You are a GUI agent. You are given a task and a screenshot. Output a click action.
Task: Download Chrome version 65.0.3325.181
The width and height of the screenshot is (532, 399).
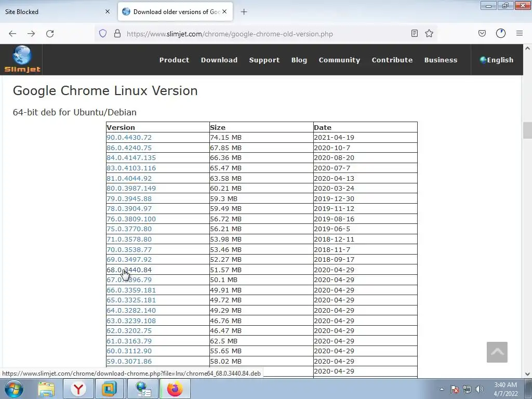[131, 300]
